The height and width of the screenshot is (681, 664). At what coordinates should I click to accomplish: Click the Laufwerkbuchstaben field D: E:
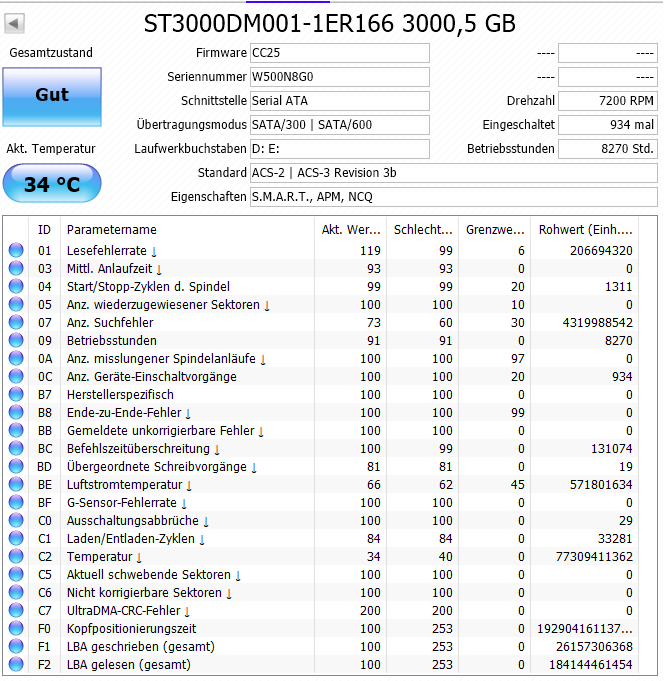point(340,149)
